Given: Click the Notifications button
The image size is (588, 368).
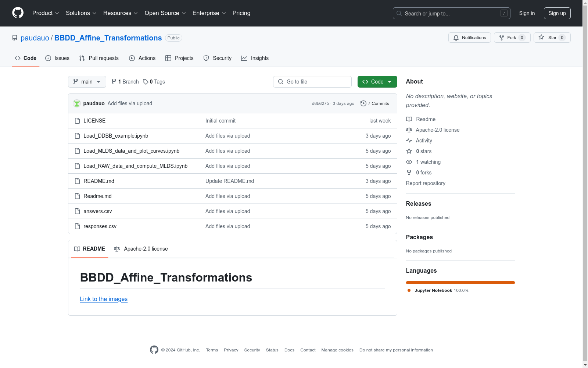Looking at the screenshot, I should [470, 38].
